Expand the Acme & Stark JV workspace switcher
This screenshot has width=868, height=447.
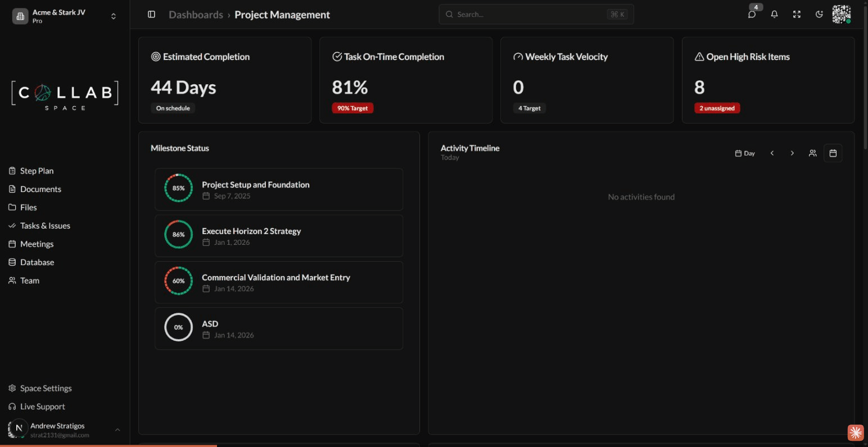point(113,16)
